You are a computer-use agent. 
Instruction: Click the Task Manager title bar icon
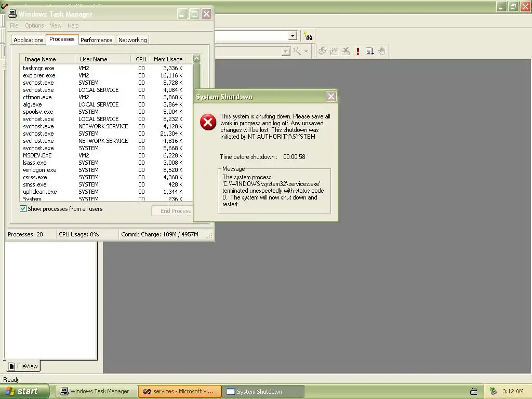pos(12,14)
